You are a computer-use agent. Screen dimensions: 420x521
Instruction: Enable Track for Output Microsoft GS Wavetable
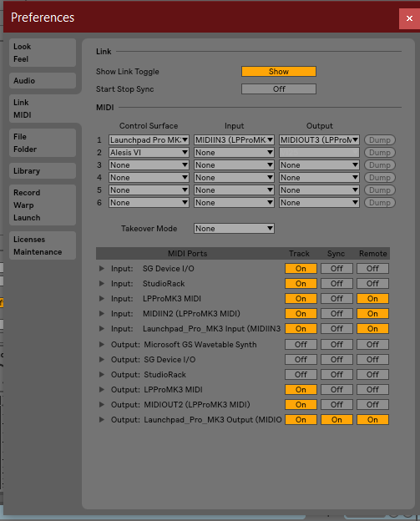[301, 345]
